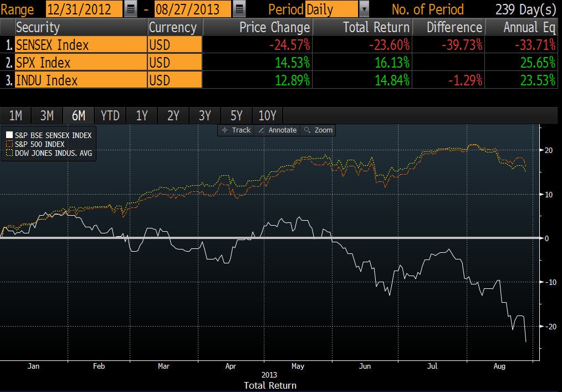Viewport: 562px width, 392px height.
Task: Change the SPX row USD currency
Action: (175, 63)
